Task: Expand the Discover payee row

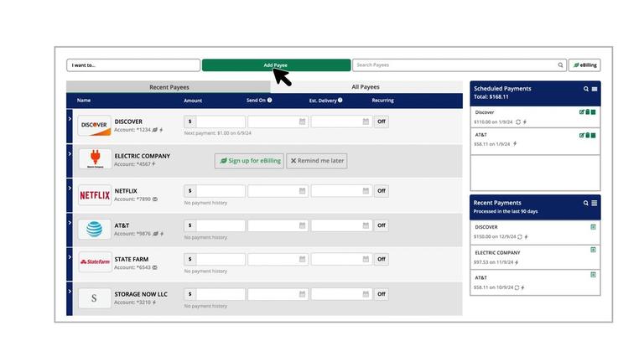Action: point(70,119)
